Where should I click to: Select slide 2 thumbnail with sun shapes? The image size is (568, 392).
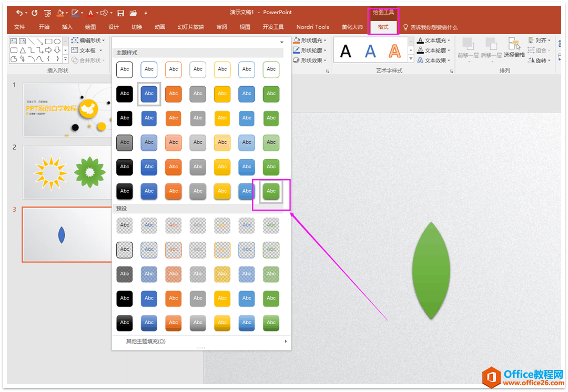(x=67, y=172)
